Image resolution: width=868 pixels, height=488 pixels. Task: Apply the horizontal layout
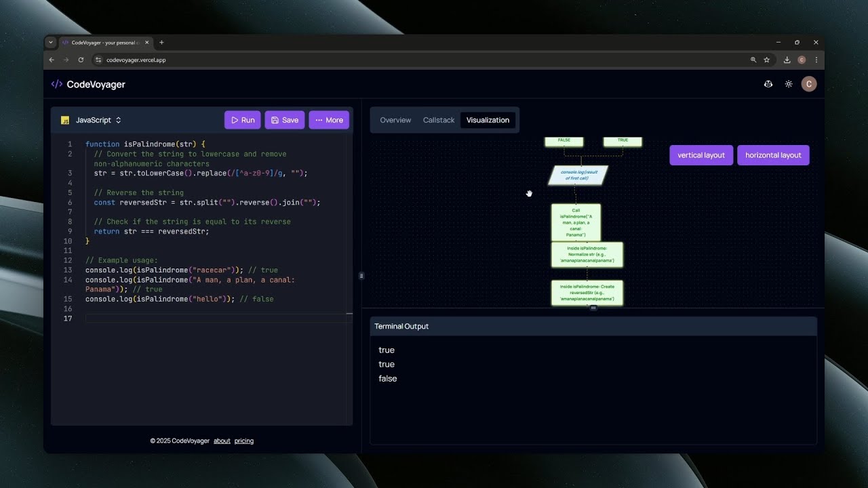pos(773,155)
